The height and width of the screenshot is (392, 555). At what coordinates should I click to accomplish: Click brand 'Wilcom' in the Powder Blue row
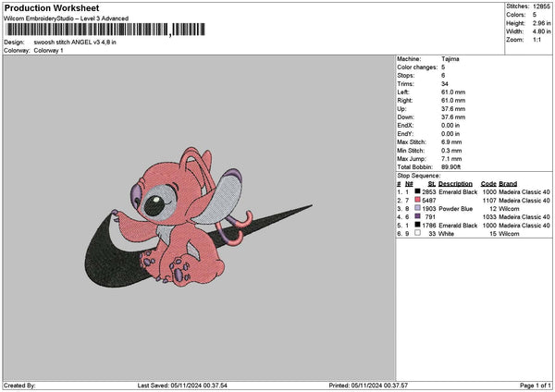click(x=509, y=209)
